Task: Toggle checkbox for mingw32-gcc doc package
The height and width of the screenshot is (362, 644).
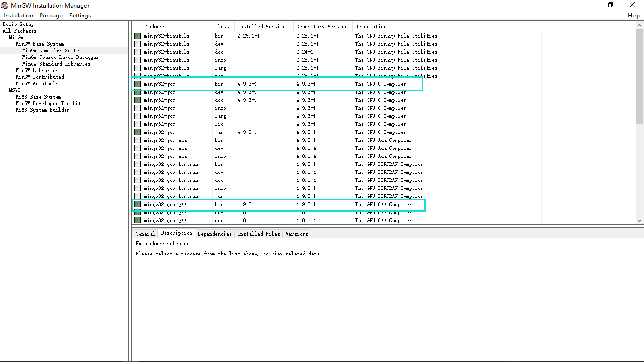Action: point(138,100)
